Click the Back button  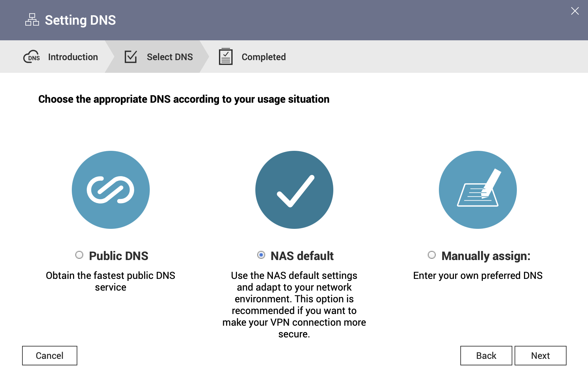tap(486, 355)
